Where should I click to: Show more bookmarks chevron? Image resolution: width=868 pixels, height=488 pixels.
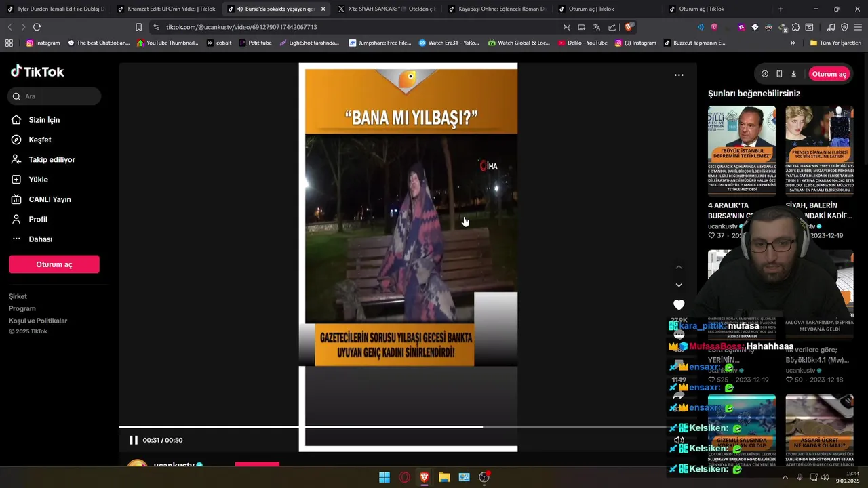tap(793, 43)
